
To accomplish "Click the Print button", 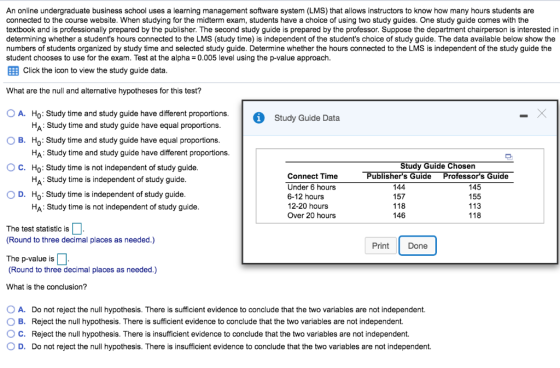I will 380,246.
